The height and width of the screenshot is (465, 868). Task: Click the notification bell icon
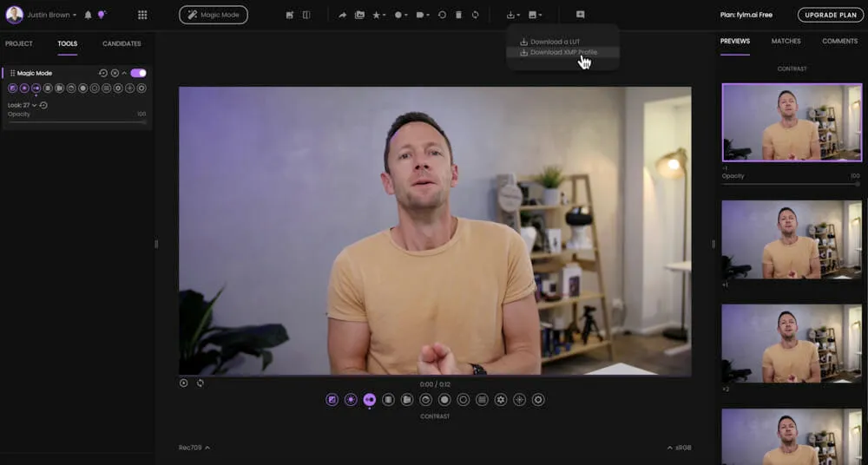[x=88, y=15]
